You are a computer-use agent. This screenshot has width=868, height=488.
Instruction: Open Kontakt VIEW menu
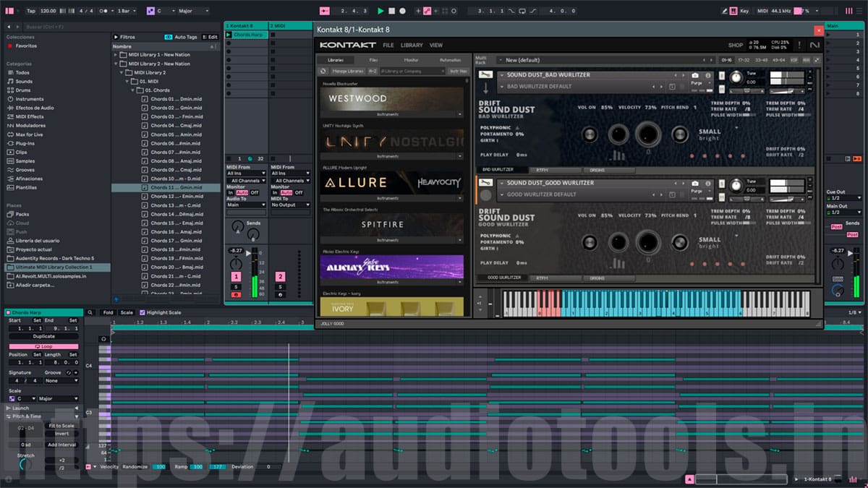pos(436,45)
